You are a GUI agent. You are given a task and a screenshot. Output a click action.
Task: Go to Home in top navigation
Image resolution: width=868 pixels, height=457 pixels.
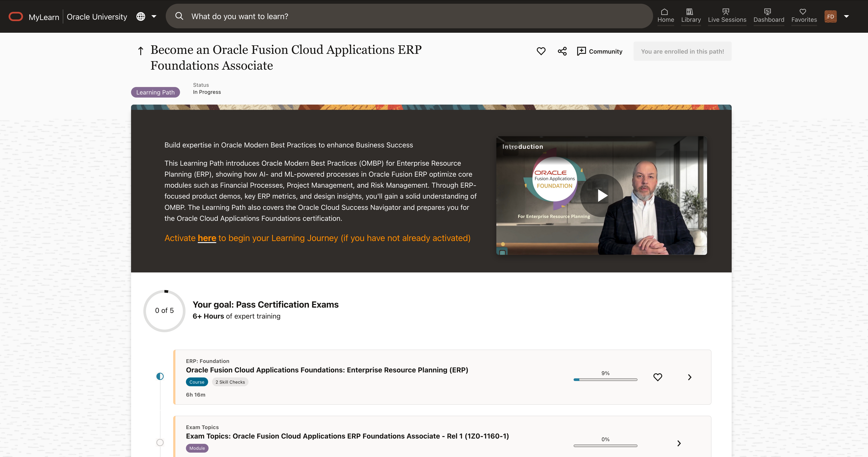click(x=666, y=16)
